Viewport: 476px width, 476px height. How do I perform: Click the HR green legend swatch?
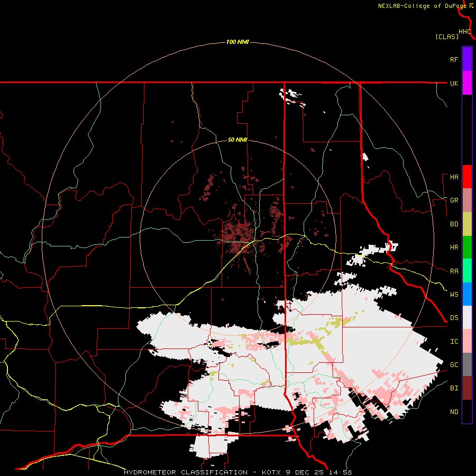pyautogui.click(x=467, y=247)
